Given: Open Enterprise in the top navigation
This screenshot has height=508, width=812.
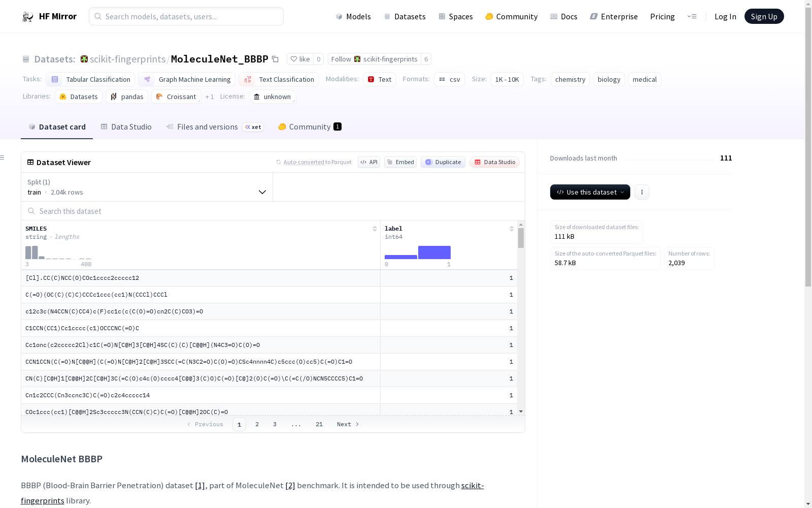Looking at the screenshot, I should pyautogui.click(x=614, y=17).
